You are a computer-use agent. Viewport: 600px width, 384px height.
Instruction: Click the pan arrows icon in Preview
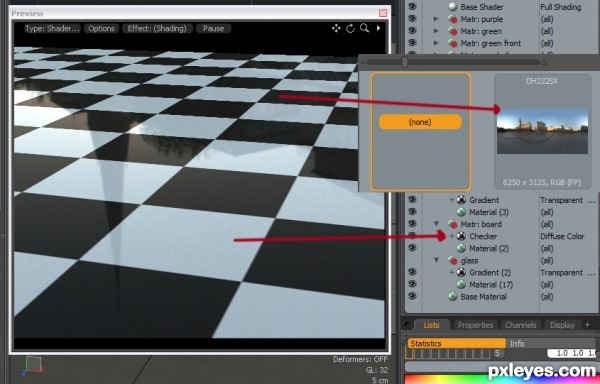click(x=336, y=28)
